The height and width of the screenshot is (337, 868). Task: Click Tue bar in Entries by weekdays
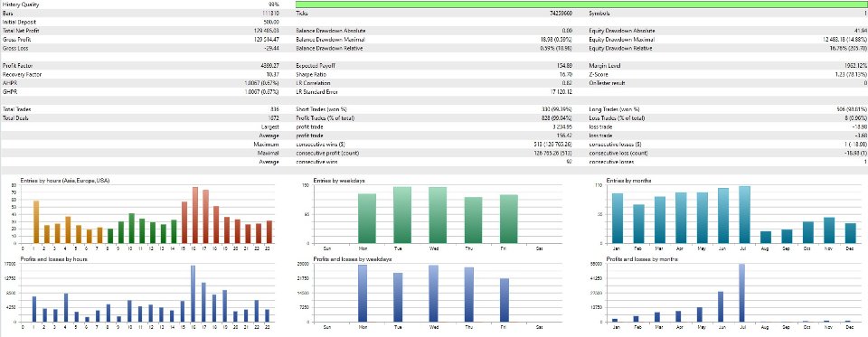click(x=402, y=215)
